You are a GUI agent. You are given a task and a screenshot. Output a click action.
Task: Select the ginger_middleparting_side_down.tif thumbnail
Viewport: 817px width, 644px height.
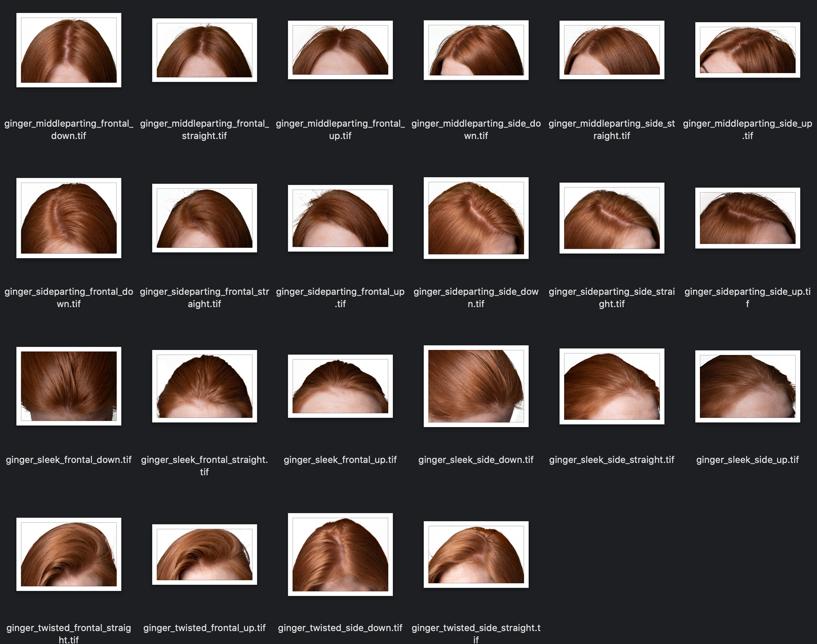(x=476, y=50)
